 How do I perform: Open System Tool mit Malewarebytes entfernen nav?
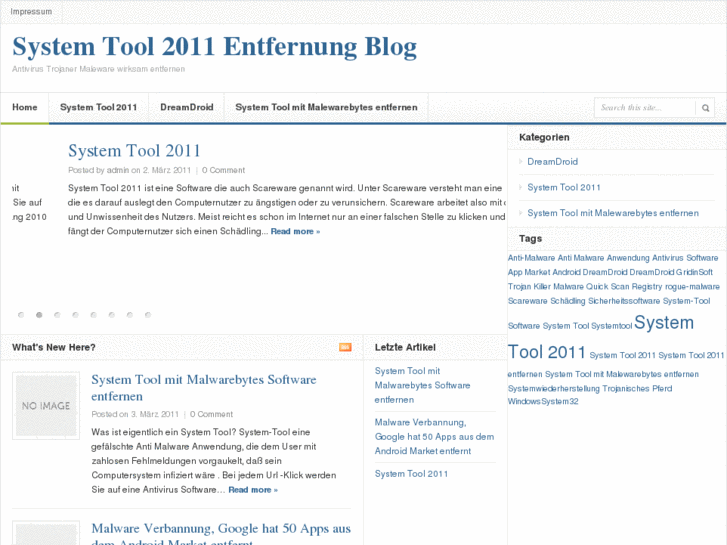point(326,108)
